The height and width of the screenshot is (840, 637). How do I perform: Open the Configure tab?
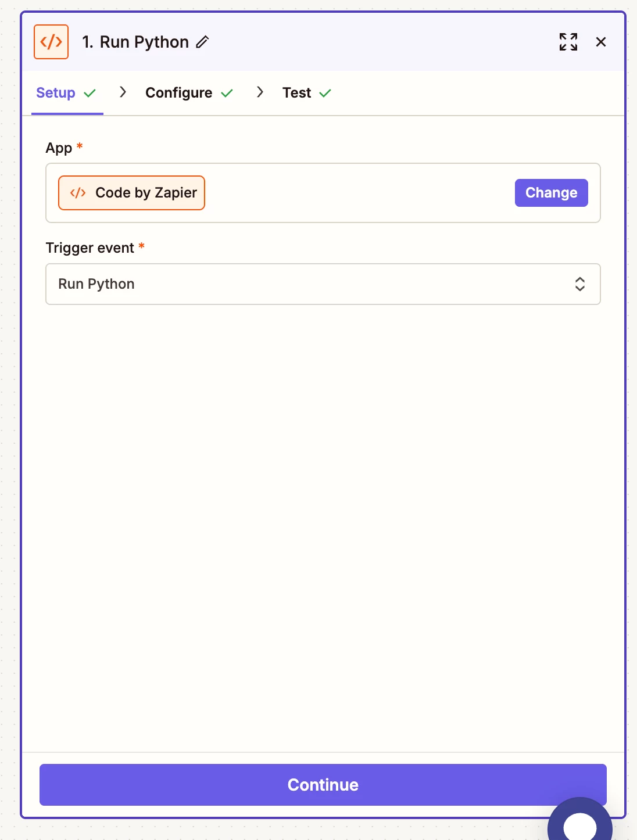(179, 93)
